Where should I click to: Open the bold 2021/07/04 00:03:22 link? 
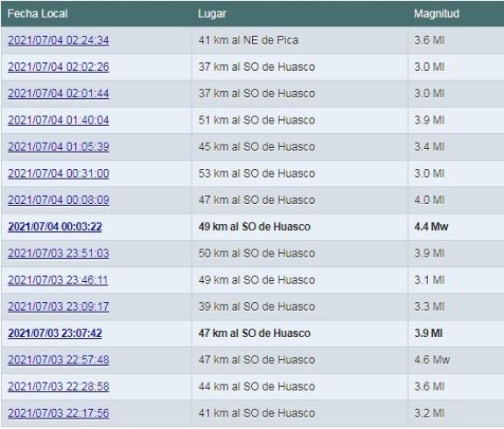[x=55, y=227]
